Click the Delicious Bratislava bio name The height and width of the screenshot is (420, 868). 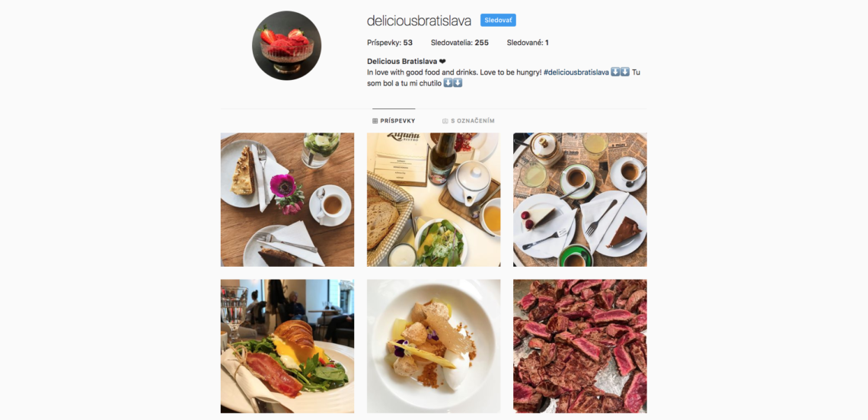(x=402, y=62)
